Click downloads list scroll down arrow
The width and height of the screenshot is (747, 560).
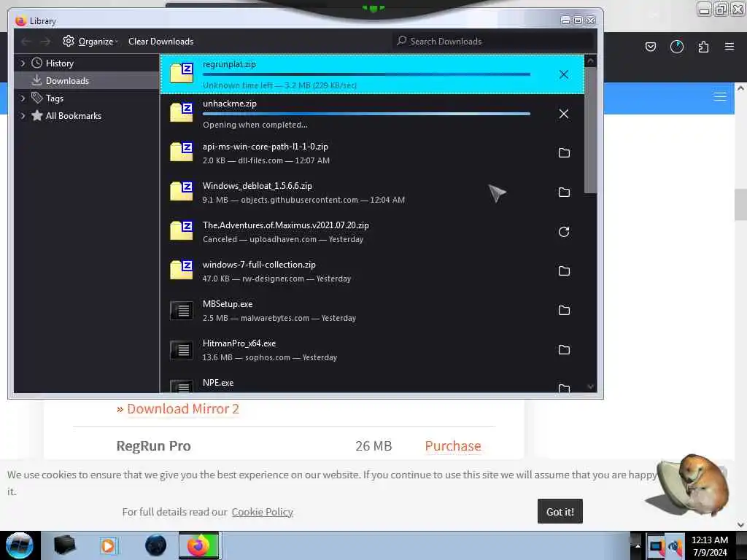pyautogui.click(x=590, y=386)
